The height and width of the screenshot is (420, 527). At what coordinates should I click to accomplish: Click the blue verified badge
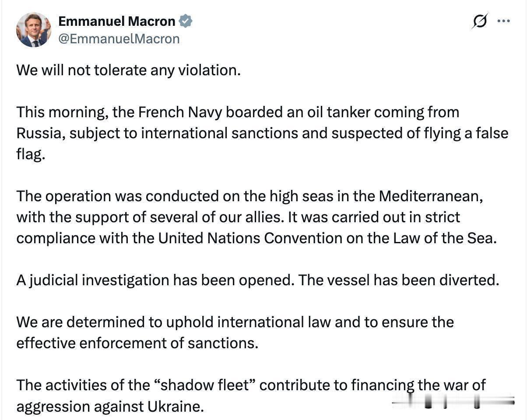pyautogui.click(x=186, y=21)
